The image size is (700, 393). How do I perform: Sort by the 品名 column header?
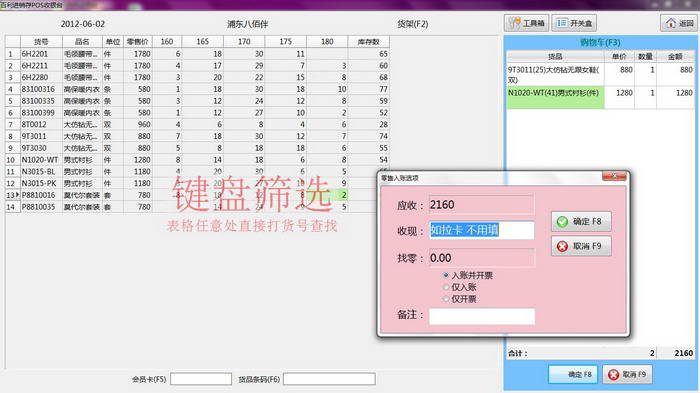coord(83,42)
